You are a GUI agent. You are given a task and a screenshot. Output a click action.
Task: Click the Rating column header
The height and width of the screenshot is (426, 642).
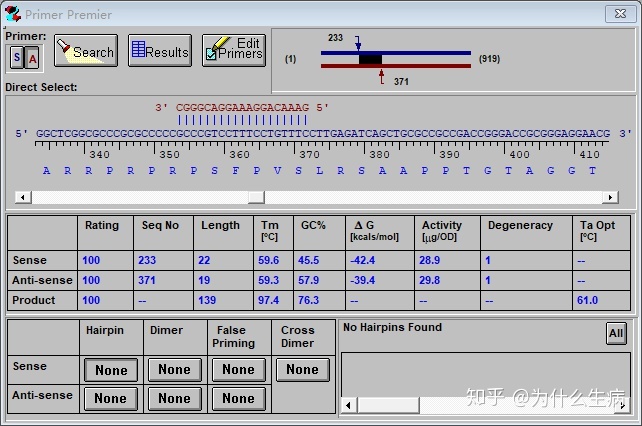click(x=102, y=225)
